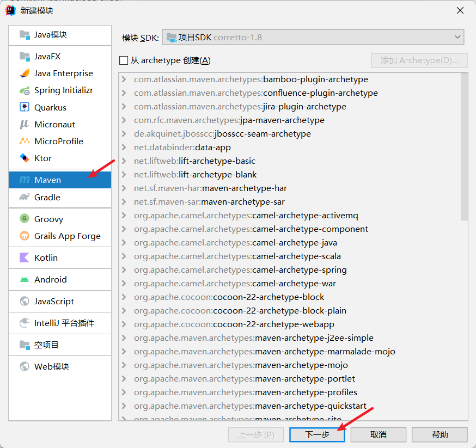Expand jpa-maven-archetype entry

pyautogui.click(x=124, y=120)
